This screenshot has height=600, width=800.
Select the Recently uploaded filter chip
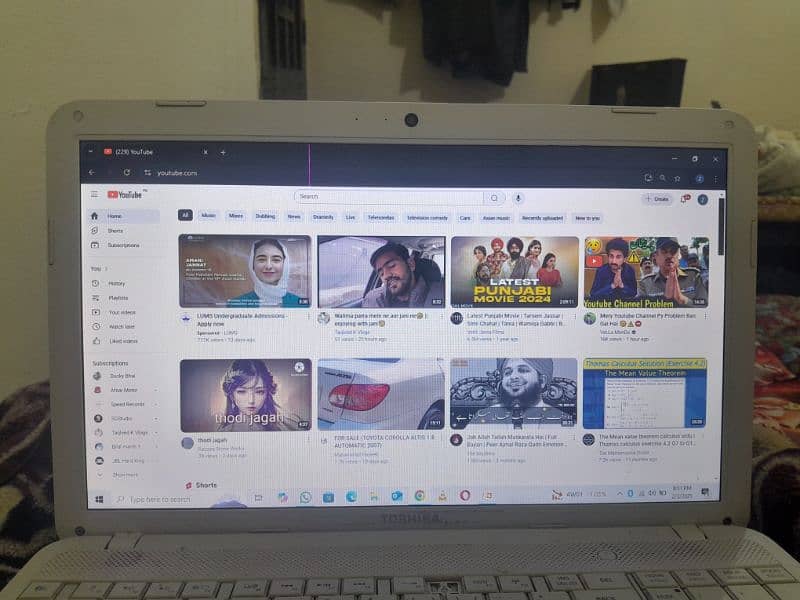coord(542,217)
